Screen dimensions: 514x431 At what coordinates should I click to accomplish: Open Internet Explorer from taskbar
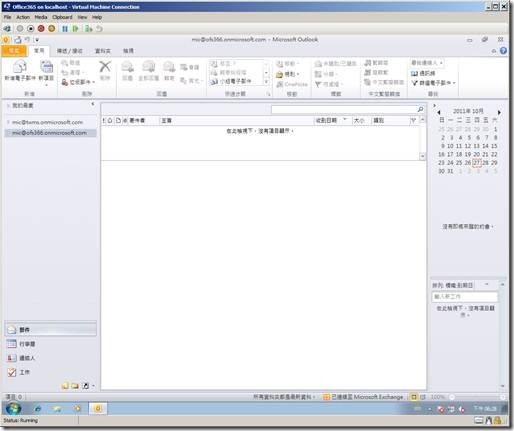tap(38, 409)
